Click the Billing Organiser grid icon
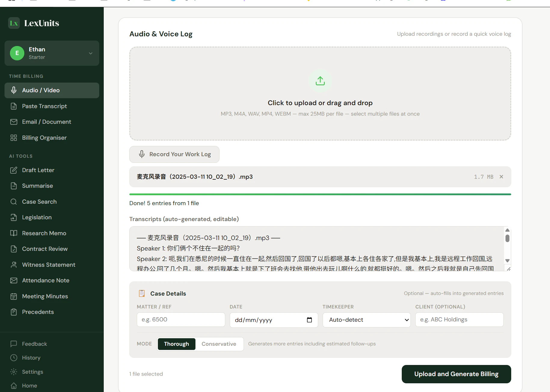Viewport: 550px width, 392px height. pyautogui.click(x=14, y=138)
